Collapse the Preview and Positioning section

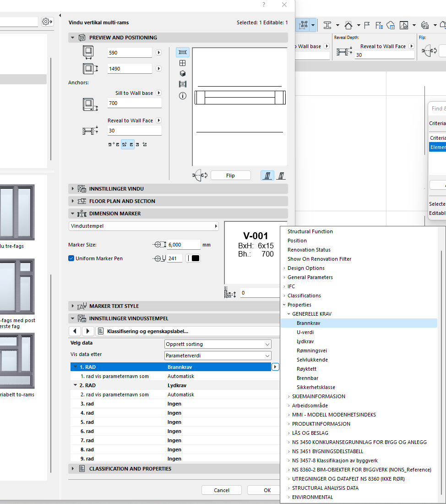72,38
